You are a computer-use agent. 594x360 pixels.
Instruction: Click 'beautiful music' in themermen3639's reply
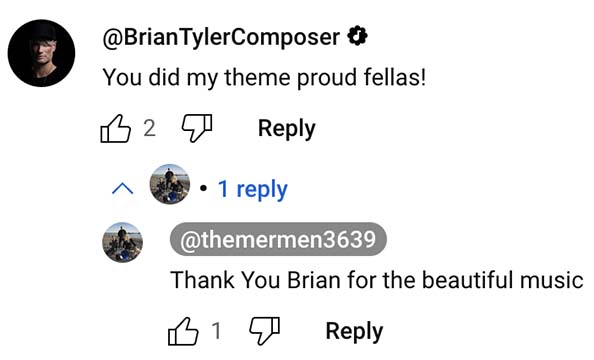coord(502,280)
